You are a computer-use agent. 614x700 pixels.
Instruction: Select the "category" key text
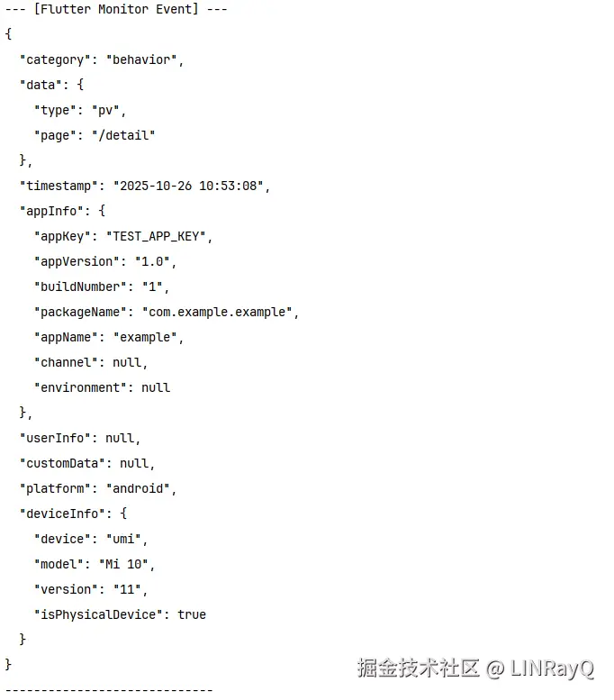tap(55, 59)
